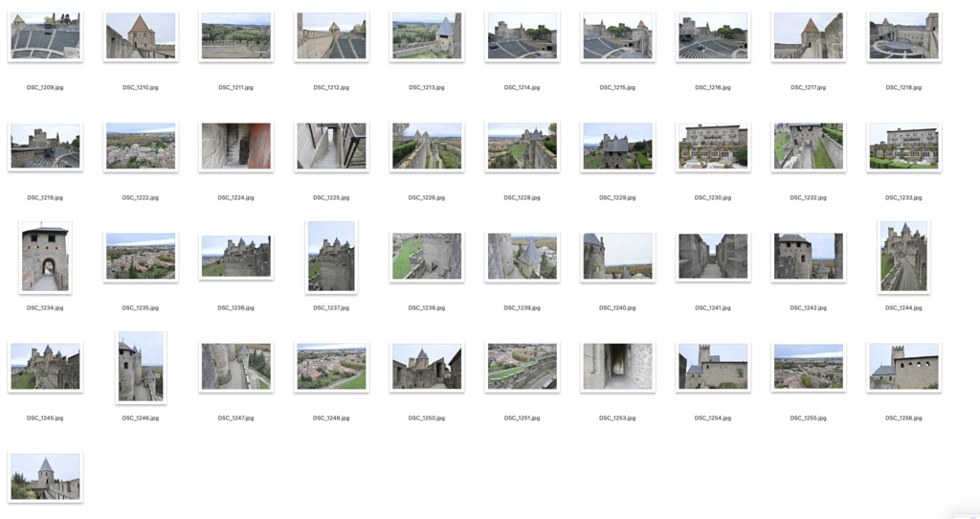The height and width of the screenshot is (519, 980).
Task: Select the DSC_1209.jpg photo thumbnail
Action: pos(45,36)
